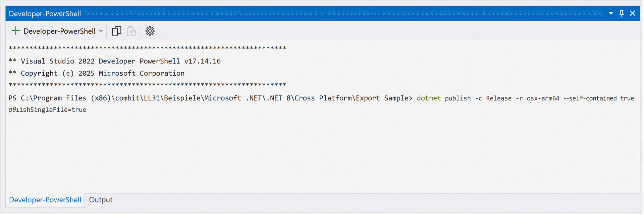Screen dimensions: 644x215
Task: Click the 'Release' configuration argument
Action: (x=499, y=98)
